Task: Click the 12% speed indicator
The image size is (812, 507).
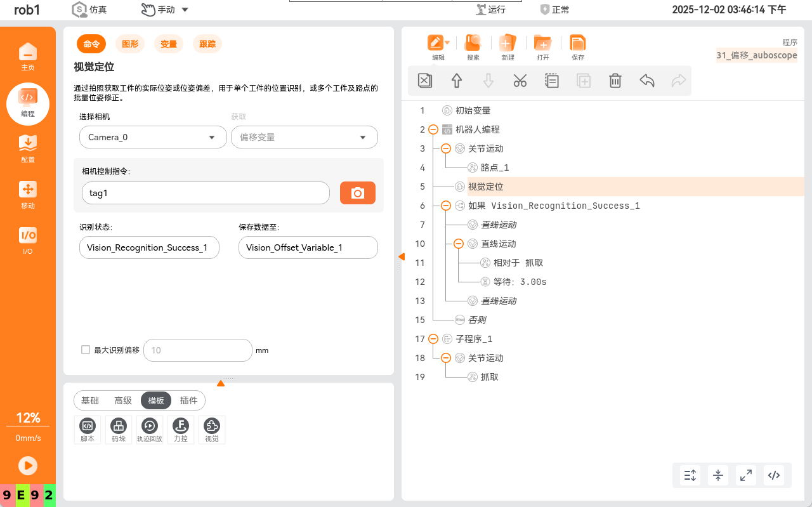Action: tap(28, 418)
